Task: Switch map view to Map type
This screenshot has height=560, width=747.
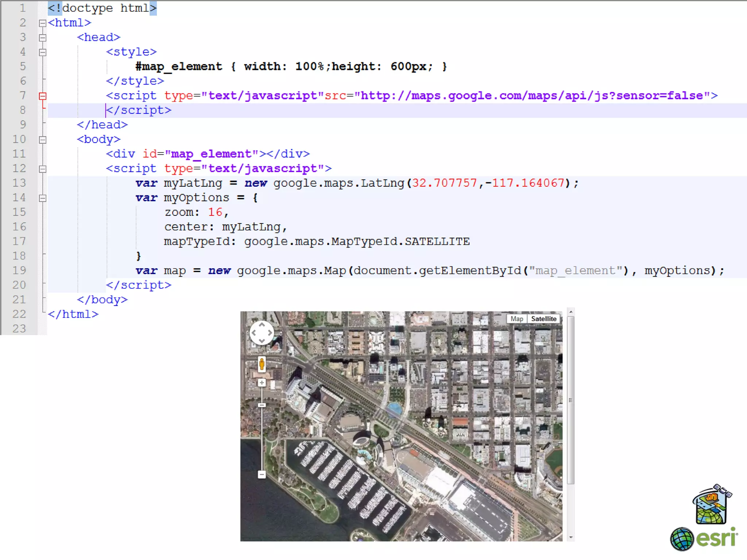Action: tap(516, 319)
